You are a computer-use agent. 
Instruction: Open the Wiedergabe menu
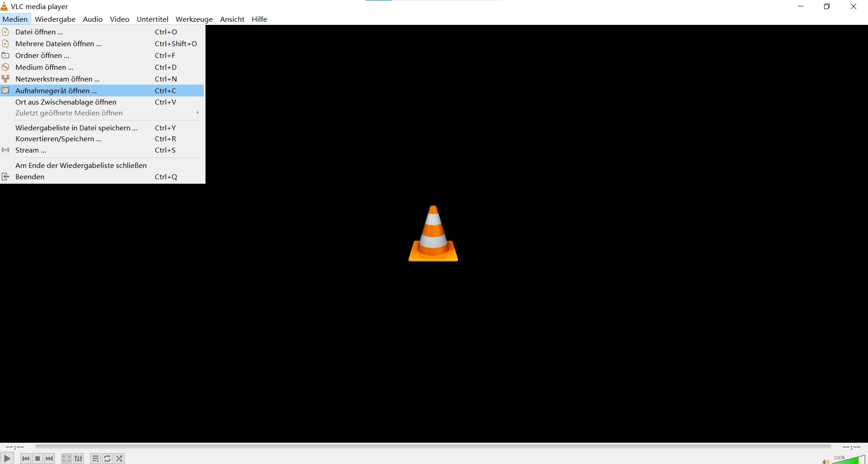tap(55, 19)
